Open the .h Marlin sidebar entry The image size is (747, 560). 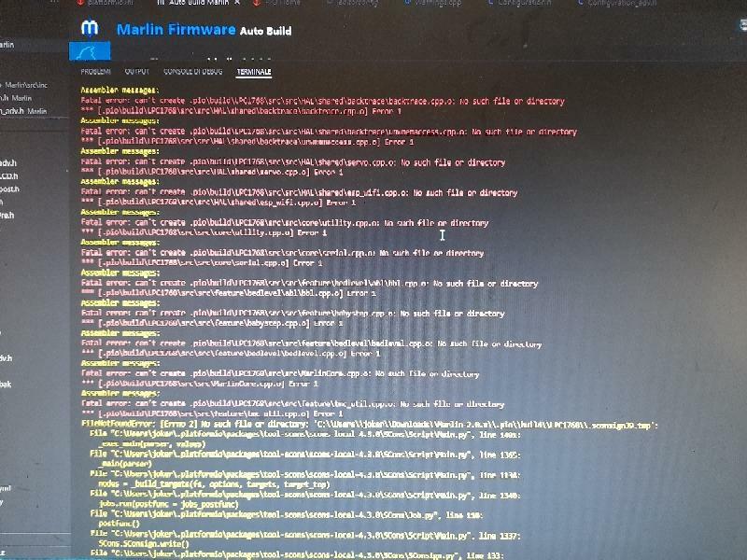pyautogui.click(x=16, y=98)
